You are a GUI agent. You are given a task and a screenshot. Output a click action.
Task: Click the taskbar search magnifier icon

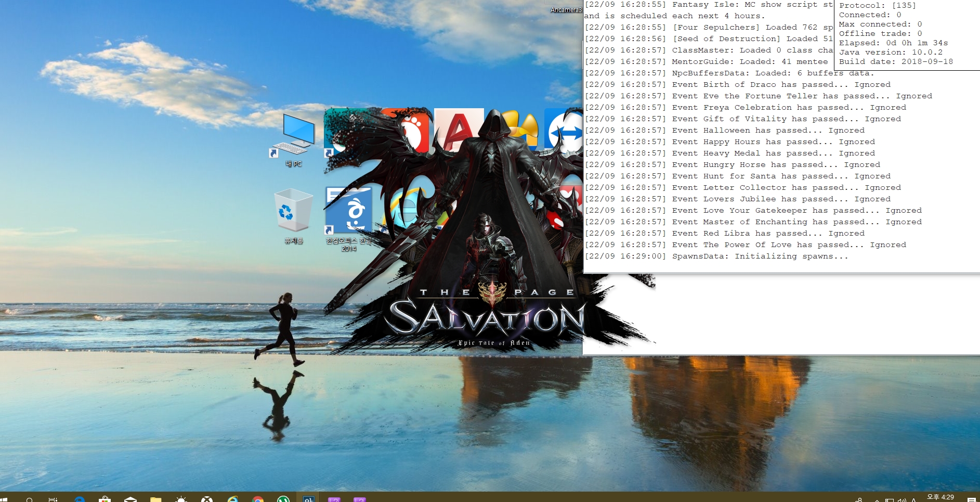pos(30,499)
